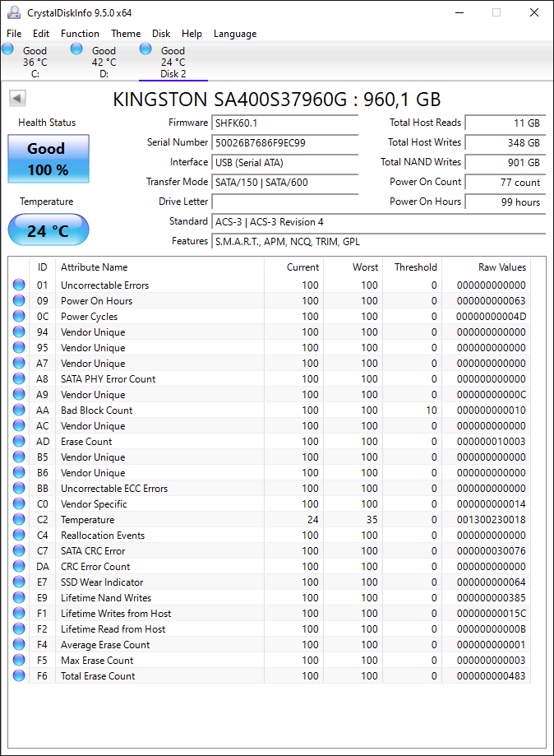The width and height of the screenshot is (554, 756).
Task: Click status orb for Lifetime Read from Host
Action: [19, 628]
